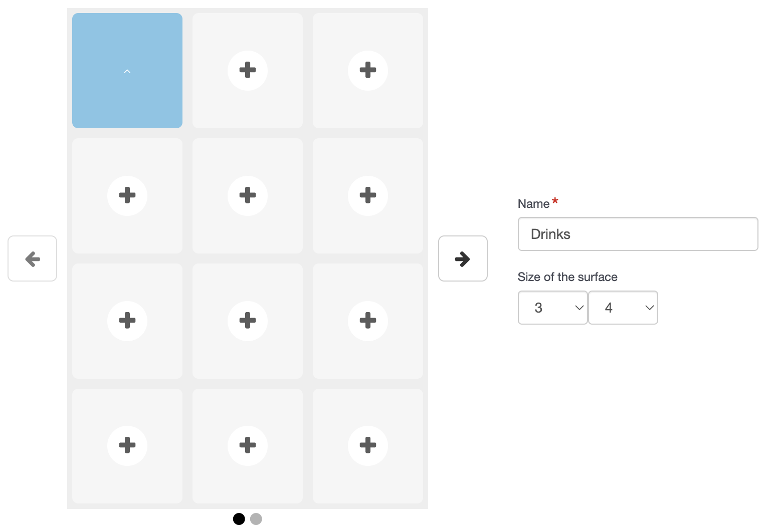The height and width of the screenshot is (532, 769).
Task: Select the first page dot indicator
Action: (239, 519)
